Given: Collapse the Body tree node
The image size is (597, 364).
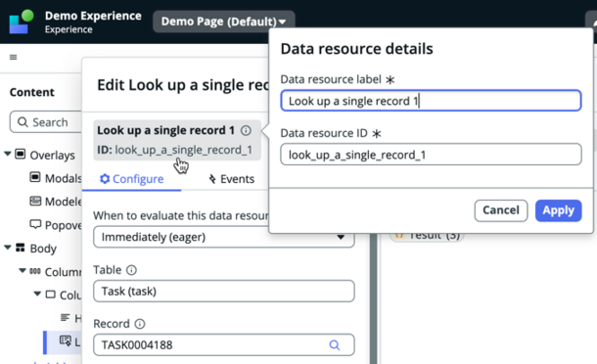Looking at the screenshot, I should coord(8,248).
